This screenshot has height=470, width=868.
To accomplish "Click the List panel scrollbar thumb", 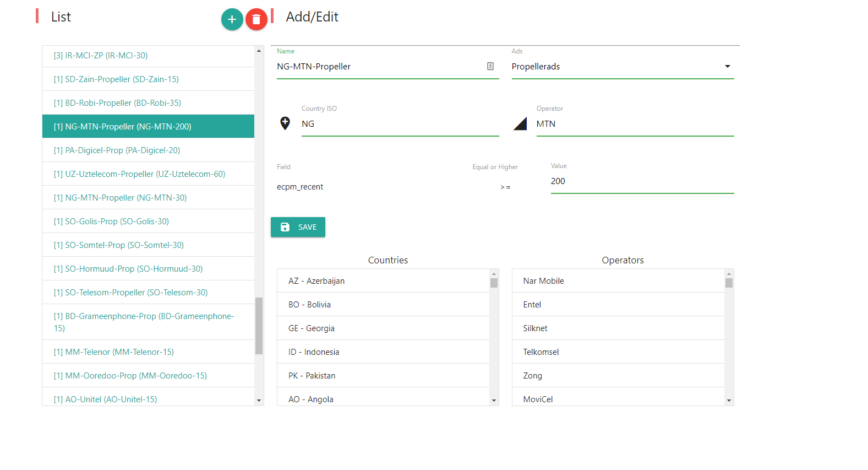I will pyautogui.click(x=259, y=326).
